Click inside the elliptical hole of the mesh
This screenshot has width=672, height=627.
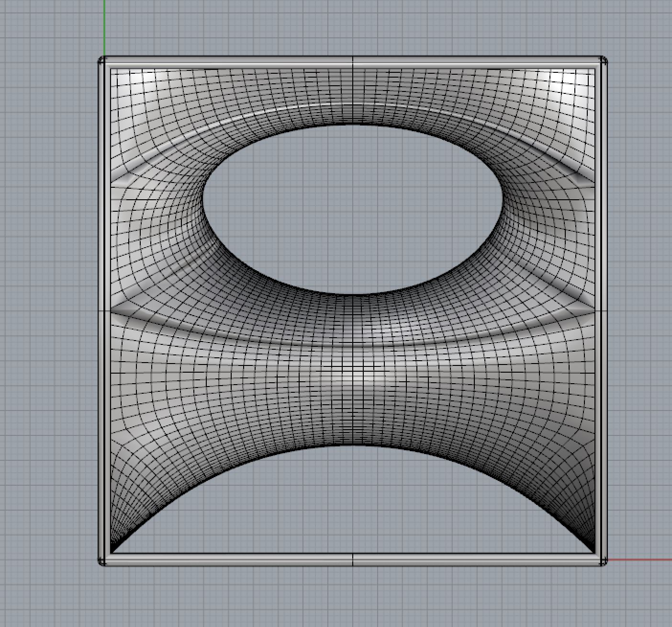(353, 208)
